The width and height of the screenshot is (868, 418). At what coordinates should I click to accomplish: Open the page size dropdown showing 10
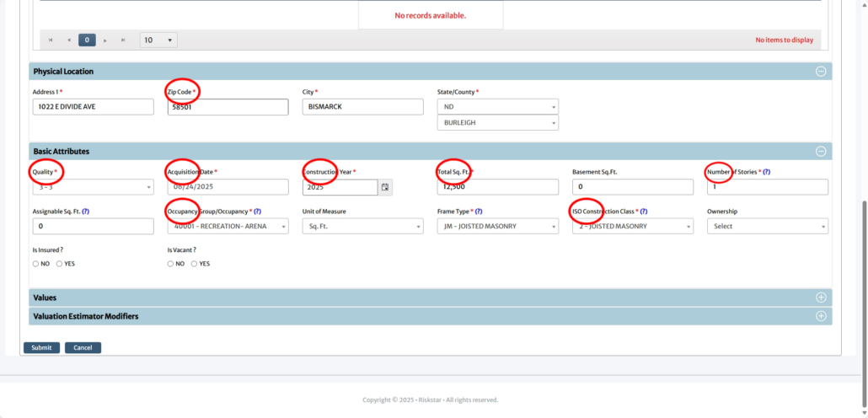coord(158,40)
